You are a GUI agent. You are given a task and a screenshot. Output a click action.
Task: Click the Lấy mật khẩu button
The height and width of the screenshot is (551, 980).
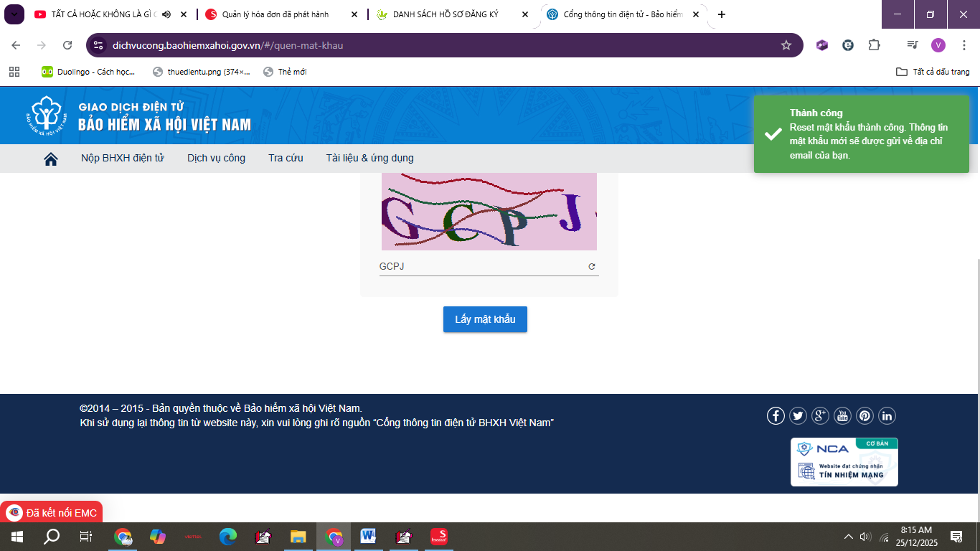click(x=485, y=319)
